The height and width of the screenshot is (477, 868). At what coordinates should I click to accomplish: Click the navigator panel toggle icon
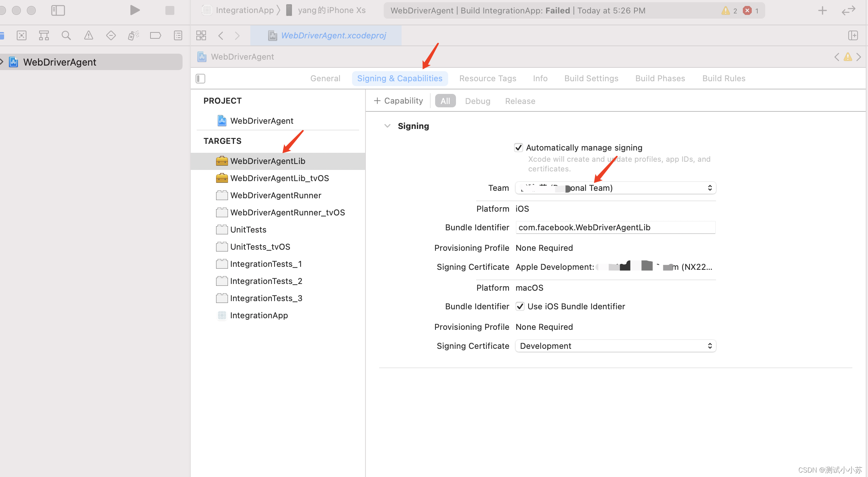coord(57,10)
